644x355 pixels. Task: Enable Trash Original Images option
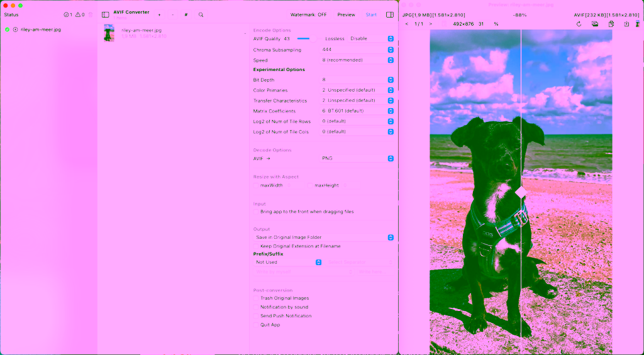pos(256,298)
